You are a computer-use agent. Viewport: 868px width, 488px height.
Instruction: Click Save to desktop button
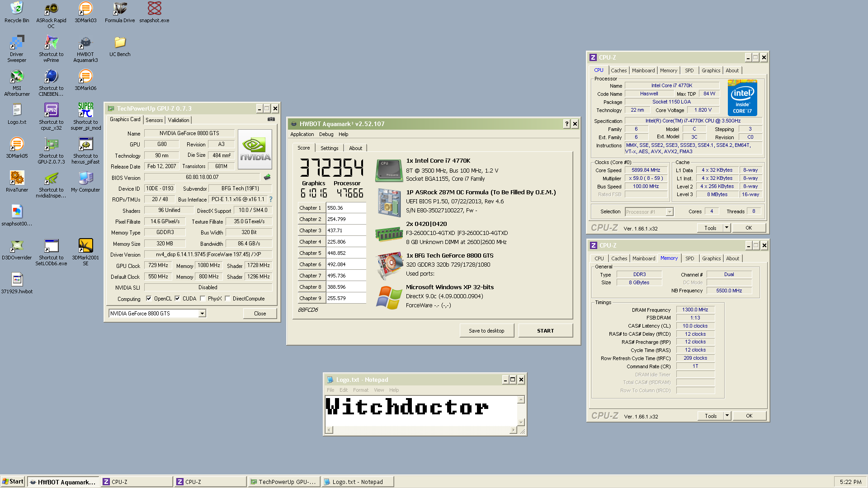(x=486, y=331)
